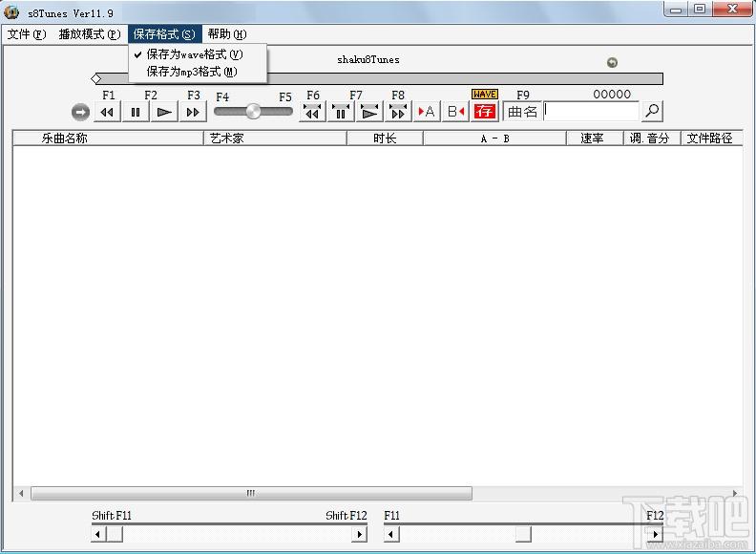
Task: Click the F11–F12 slider thumb
Action: pos(523,534)
